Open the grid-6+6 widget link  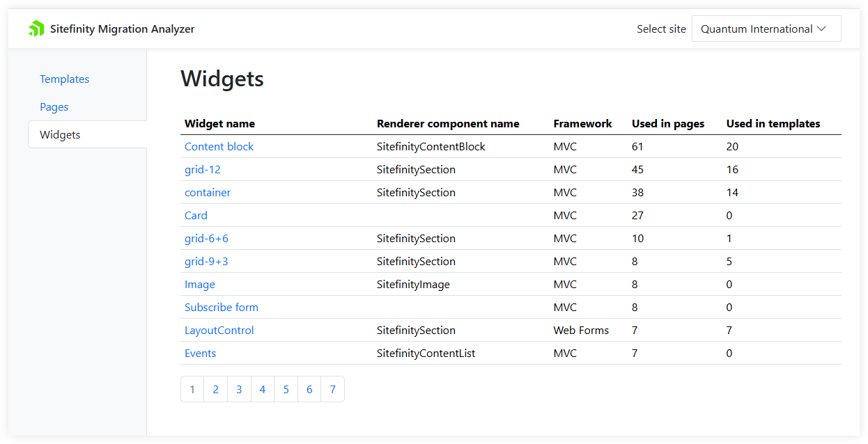click(206, 238)
